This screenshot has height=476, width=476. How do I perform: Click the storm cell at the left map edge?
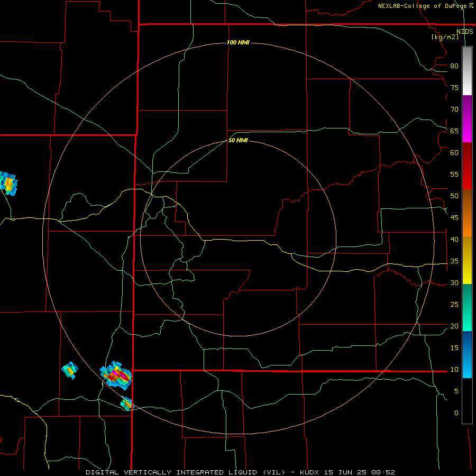[8, 183]
